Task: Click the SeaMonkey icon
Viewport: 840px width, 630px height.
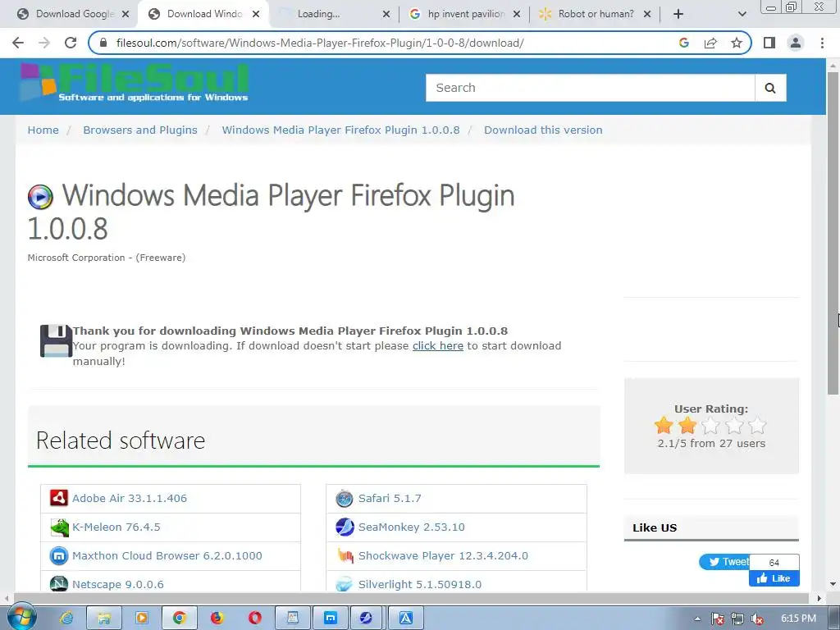Action: (345, 527)
